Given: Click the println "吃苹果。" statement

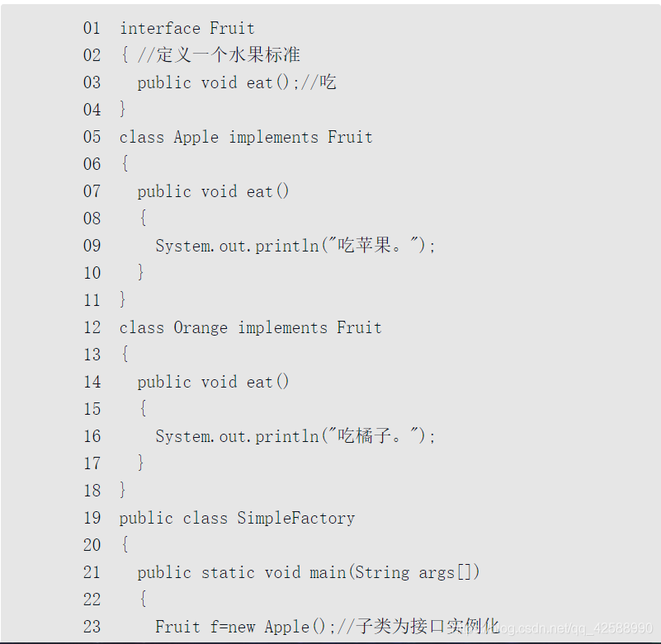Looking at the screenshot, I should tap(295, 246).
